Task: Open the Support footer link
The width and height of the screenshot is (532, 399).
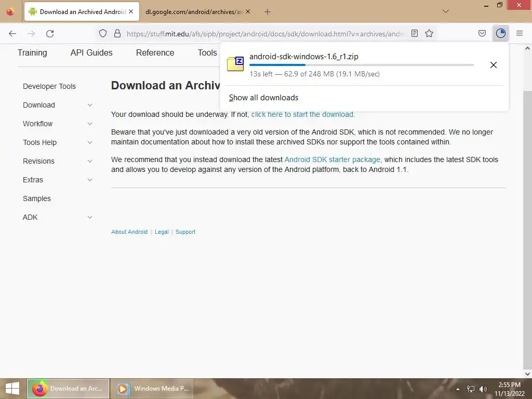Action: coord(185,232)
